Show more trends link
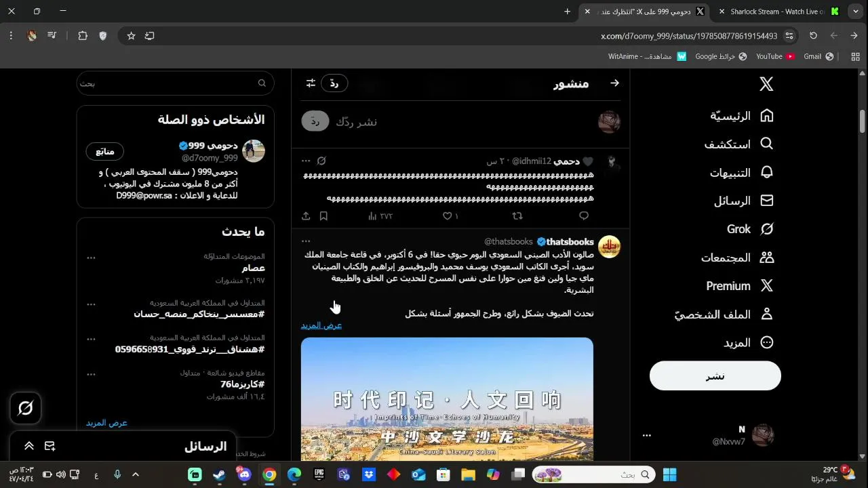Image resolution: width=868 pixels, height=488 pixels. click(x=106, y=423)
